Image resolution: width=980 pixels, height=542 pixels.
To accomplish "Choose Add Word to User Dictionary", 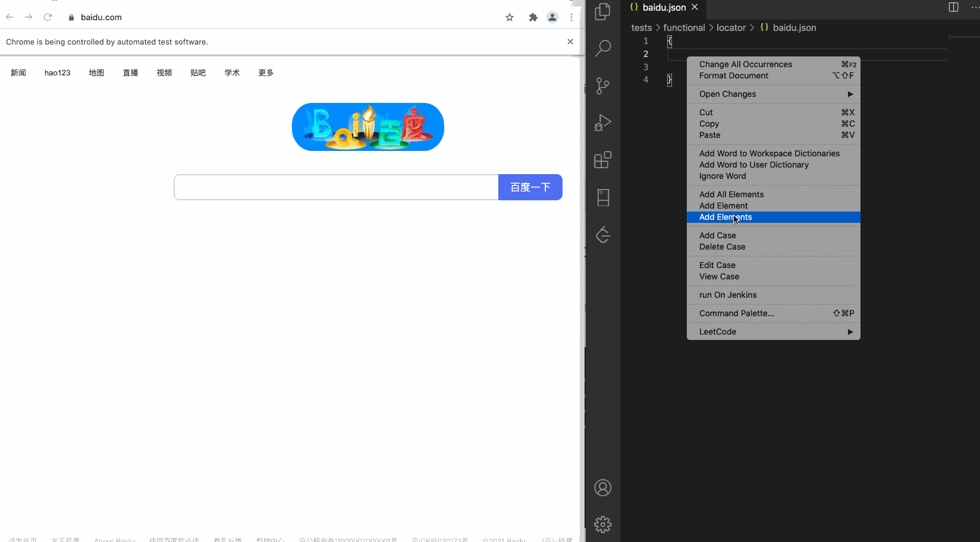I will [774, 165].
